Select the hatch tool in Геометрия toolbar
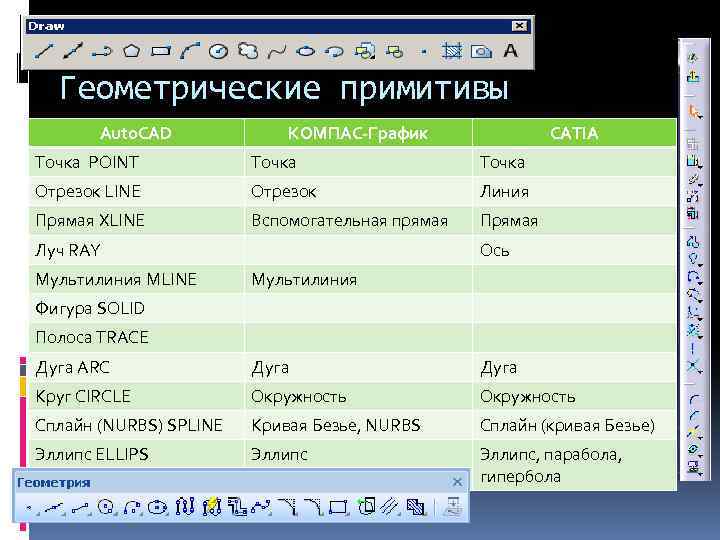 [x=416, y=506]
